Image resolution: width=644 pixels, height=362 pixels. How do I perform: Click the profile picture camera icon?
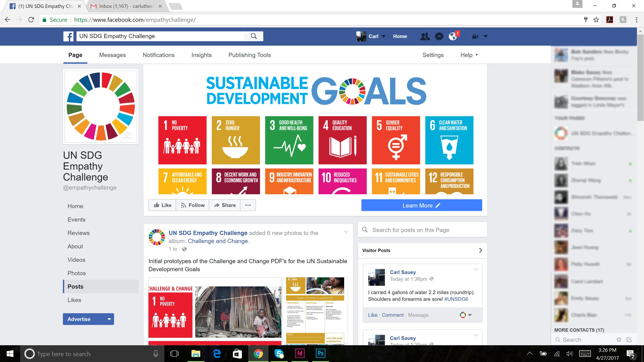pos(128,135)
